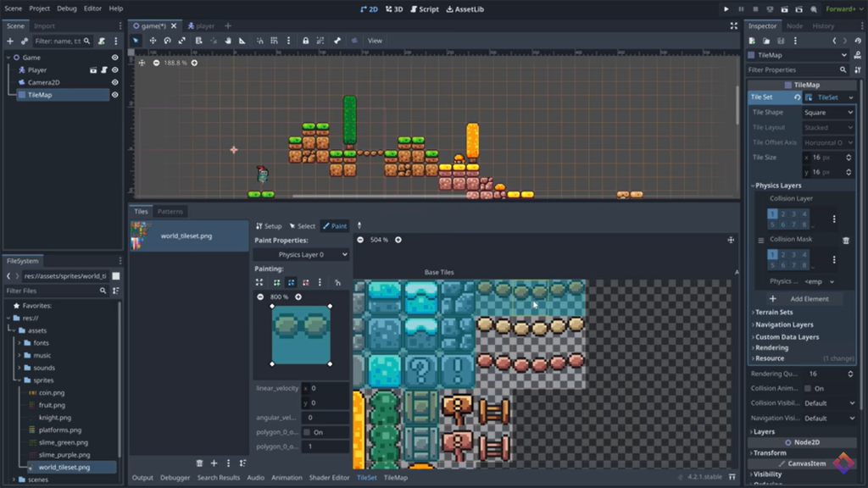Enable the polygon_0_o... On checkbox

(307, 432)
